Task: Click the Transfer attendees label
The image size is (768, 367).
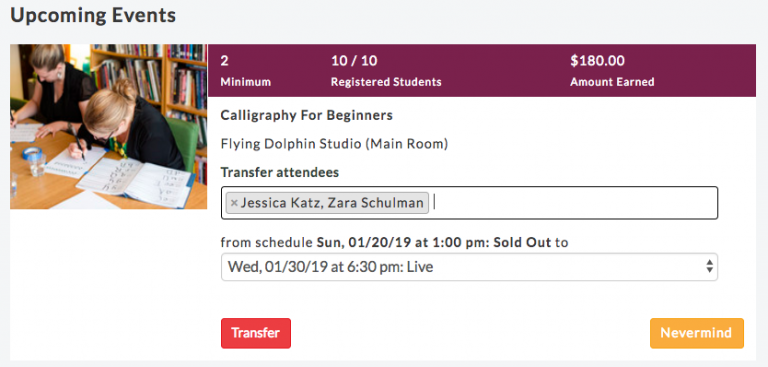Action: 280,172
